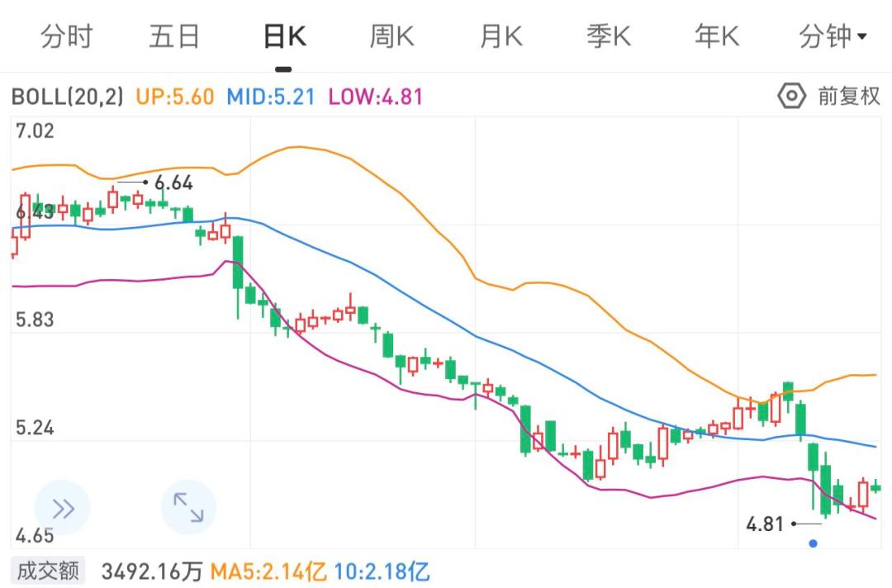Expand chart to fullscreen with diagonal arrows

tap(187, 507)
